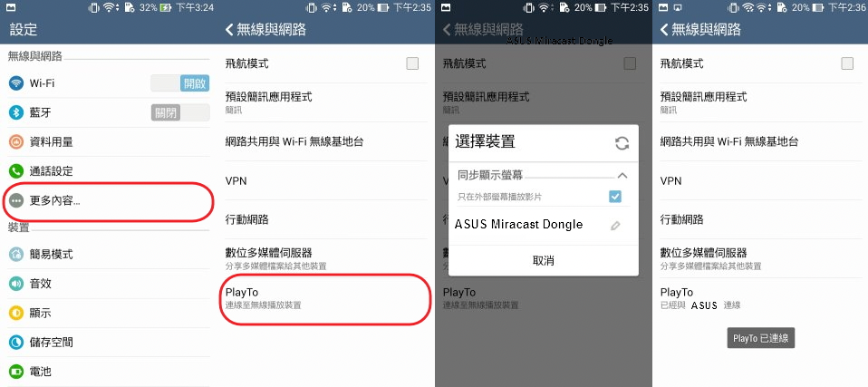The width and height of the screenshot is (868, 387).
Task: Tap the 電池 battery icon
Action: 16,372
